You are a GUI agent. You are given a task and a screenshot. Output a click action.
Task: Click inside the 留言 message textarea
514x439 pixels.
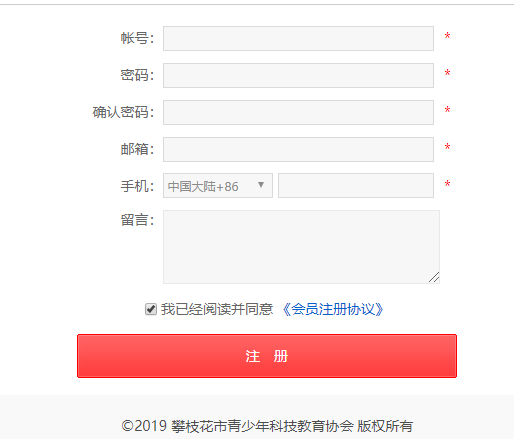coord(301,247)
